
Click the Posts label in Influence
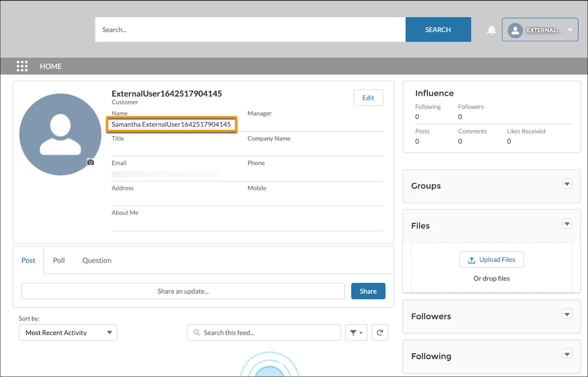422,131
